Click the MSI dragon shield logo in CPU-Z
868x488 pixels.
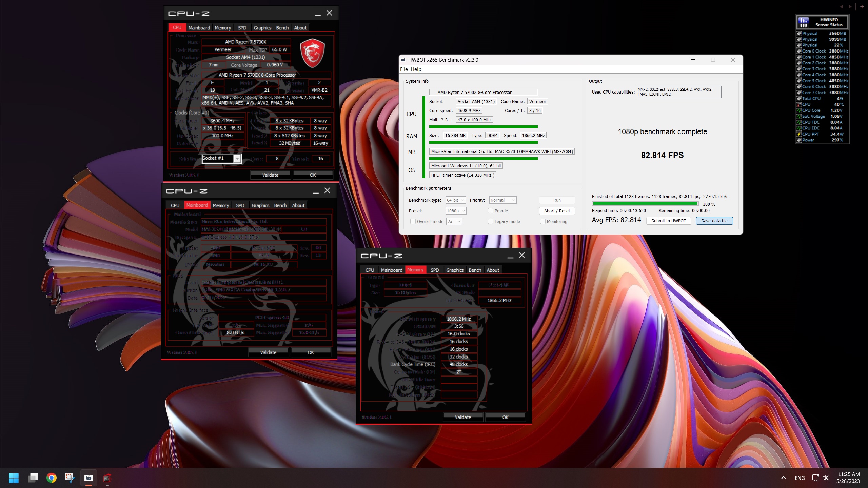pos(312,53)
